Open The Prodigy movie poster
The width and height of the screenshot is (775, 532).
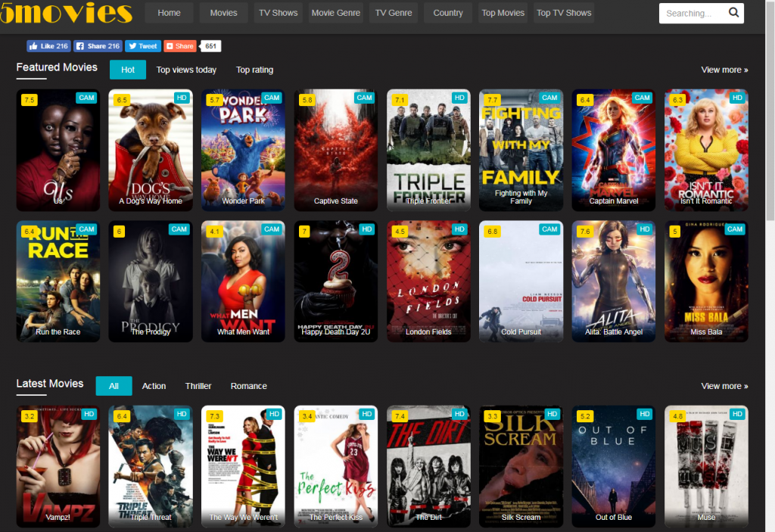(x=151, y=282)
